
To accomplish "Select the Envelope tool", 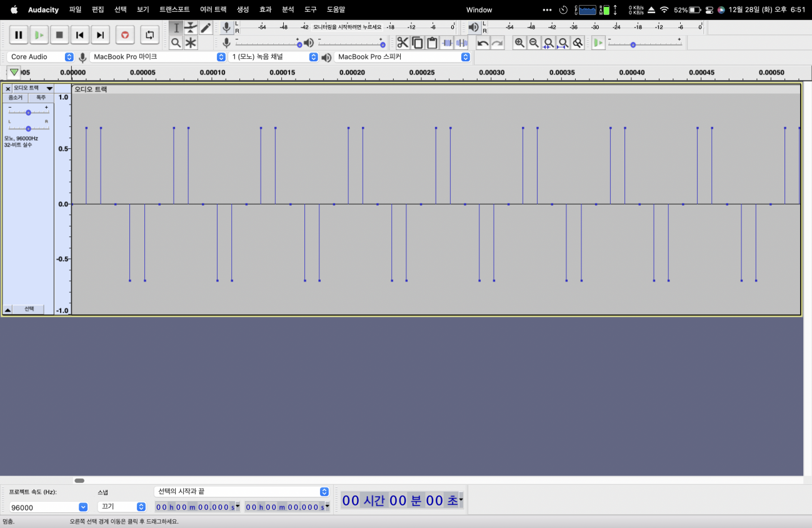I will pos(191,28).
